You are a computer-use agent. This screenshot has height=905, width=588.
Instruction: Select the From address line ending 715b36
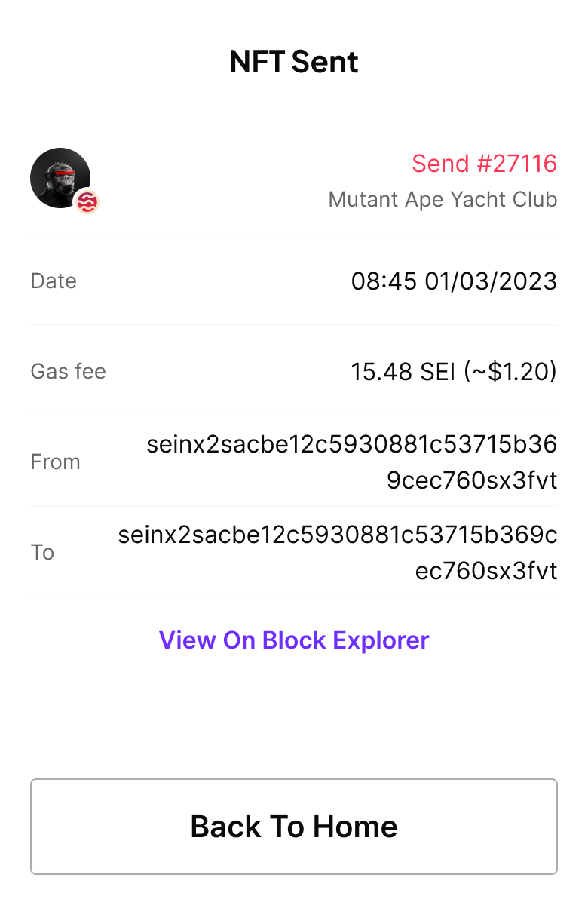click(x=352, y=444)
